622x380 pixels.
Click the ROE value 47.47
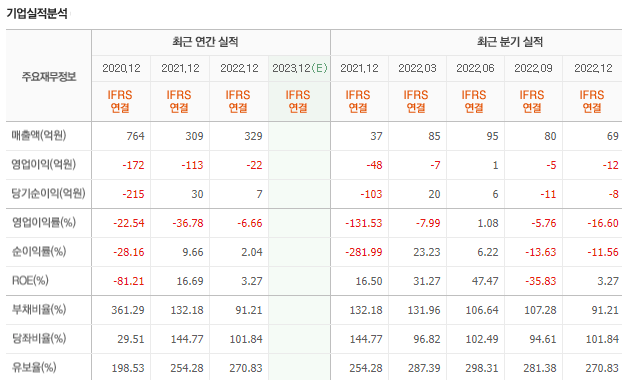click(x=485, y=281)
